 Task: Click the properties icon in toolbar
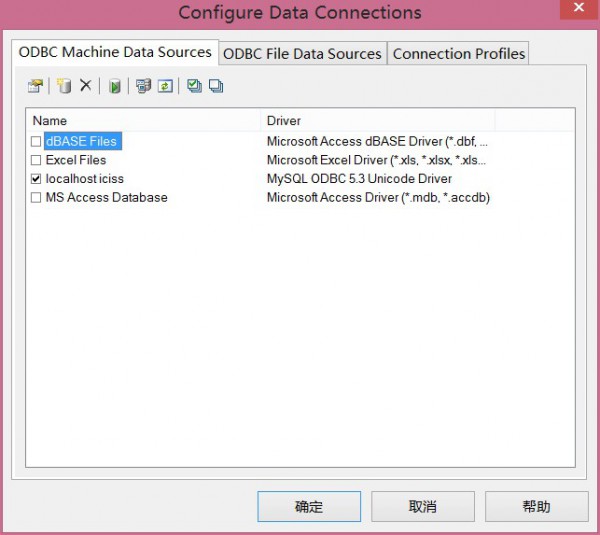pos(35,87)
